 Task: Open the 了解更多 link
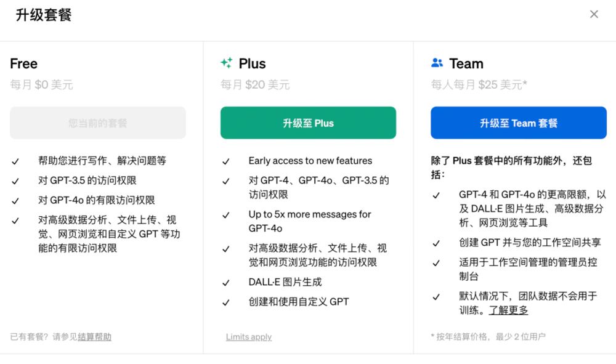click(x=508, y=310)
